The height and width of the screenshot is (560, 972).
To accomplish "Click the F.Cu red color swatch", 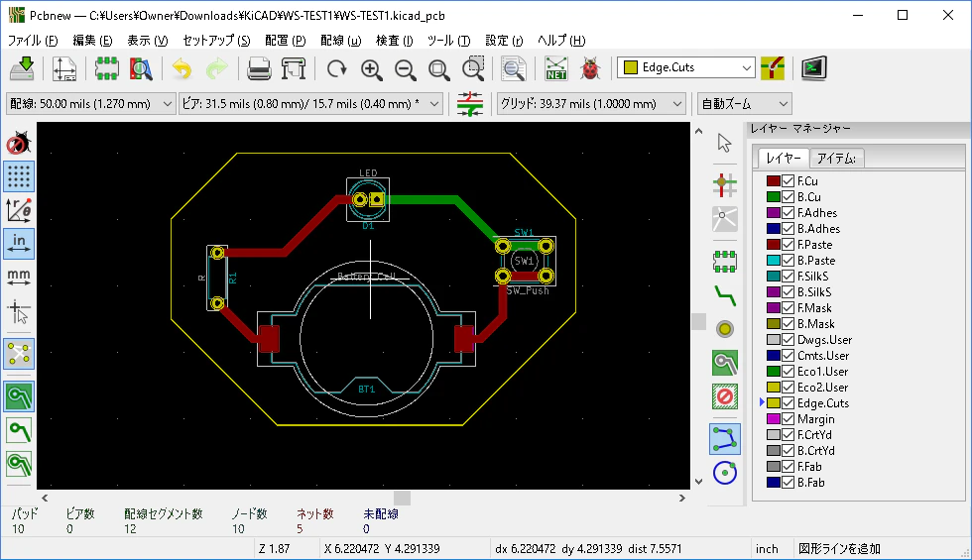I will [x=773, y=180].
